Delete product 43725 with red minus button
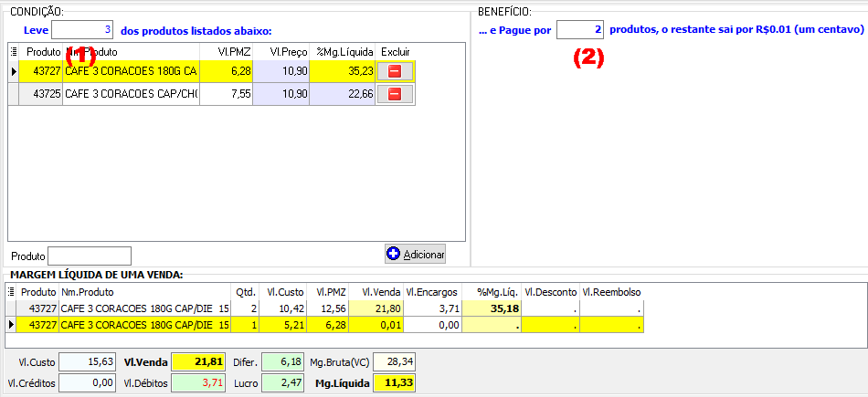 coord(394,95)
